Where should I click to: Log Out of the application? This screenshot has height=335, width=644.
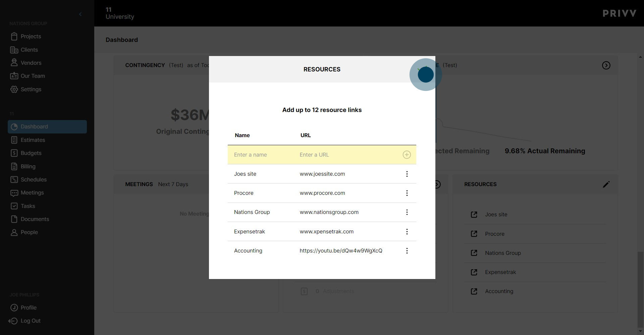[31, 321]
